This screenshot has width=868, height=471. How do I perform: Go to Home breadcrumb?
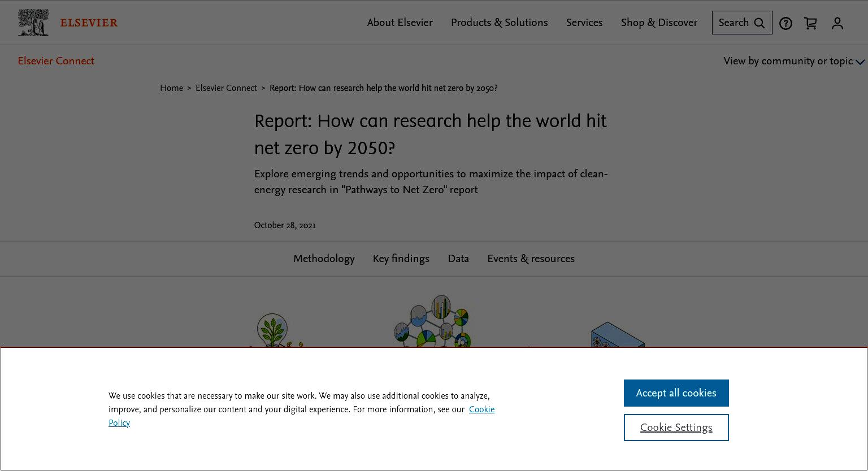[171, 88]
